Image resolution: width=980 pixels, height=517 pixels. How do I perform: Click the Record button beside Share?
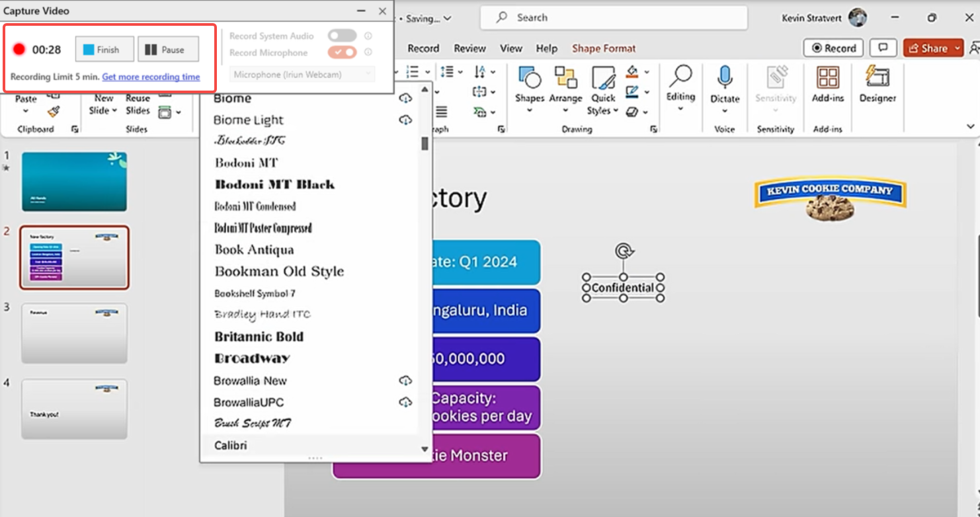pyautogui.click(x=834, y=48)
